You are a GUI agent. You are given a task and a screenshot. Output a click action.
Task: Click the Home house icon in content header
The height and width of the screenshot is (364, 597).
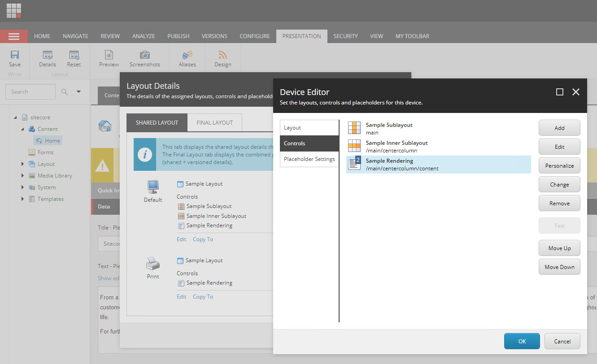tap(105, 126)
